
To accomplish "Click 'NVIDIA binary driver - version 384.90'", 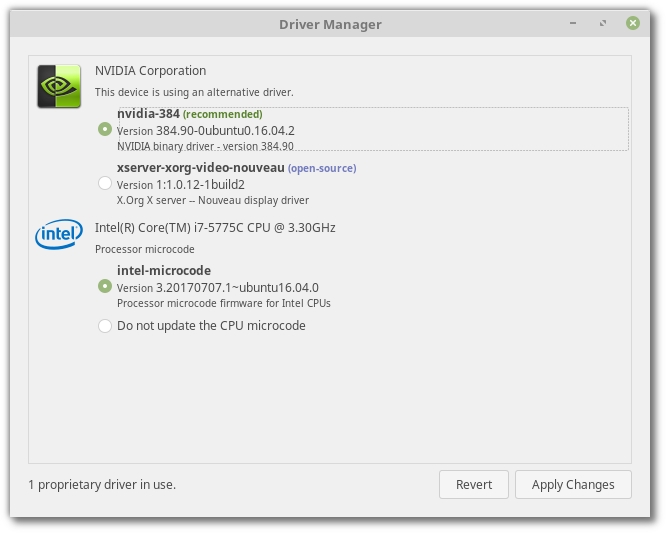I will click(x=205, y=146).
